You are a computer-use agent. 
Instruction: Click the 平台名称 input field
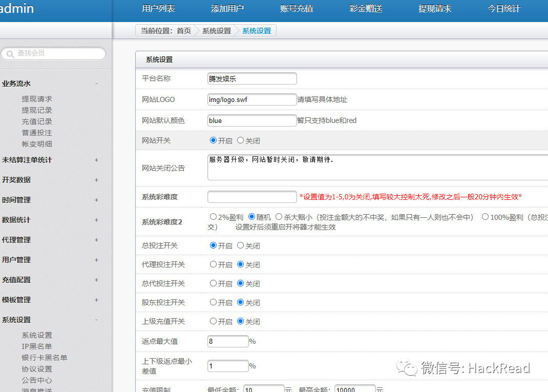pyautogui.click(x=252, y=79)
